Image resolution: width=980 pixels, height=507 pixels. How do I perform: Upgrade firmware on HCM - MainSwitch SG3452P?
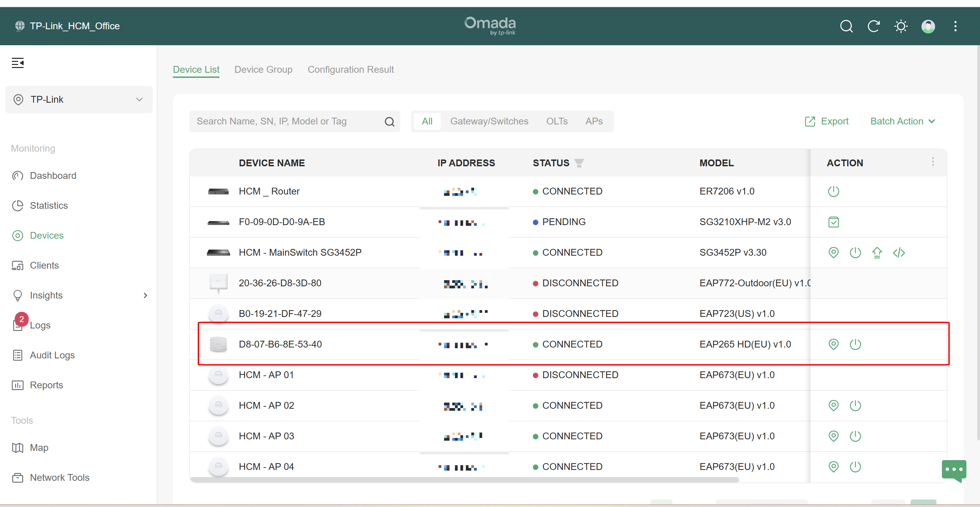coord(877,252)
